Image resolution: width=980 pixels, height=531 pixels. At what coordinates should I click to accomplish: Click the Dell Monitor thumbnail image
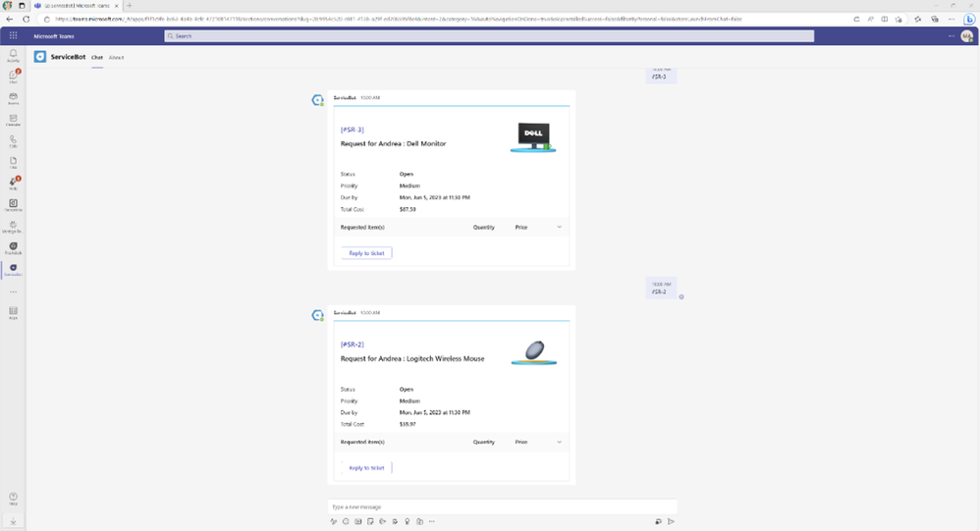(x=534, y=137)
